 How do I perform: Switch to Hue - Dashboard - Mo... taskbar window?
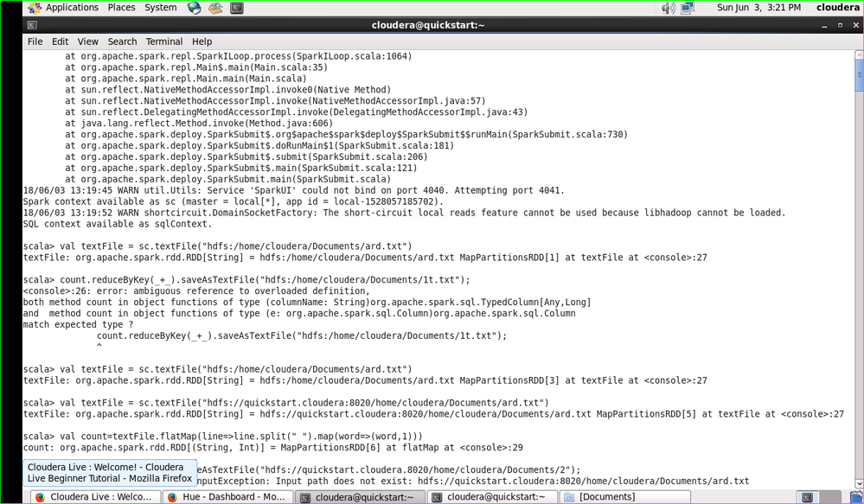tap(227, 497)
